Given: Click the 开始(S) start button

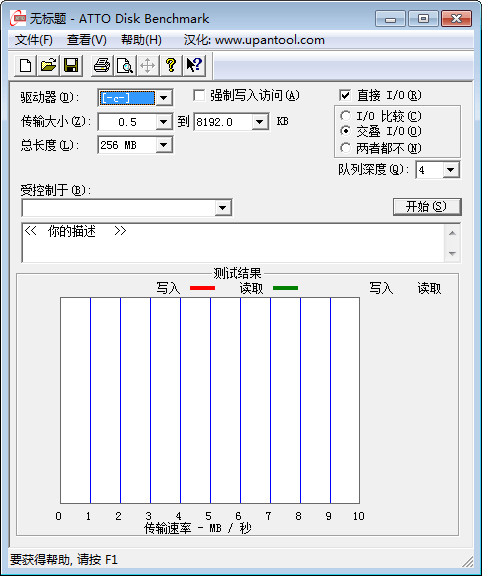Looking at the screenshot, I should point(427,207).
